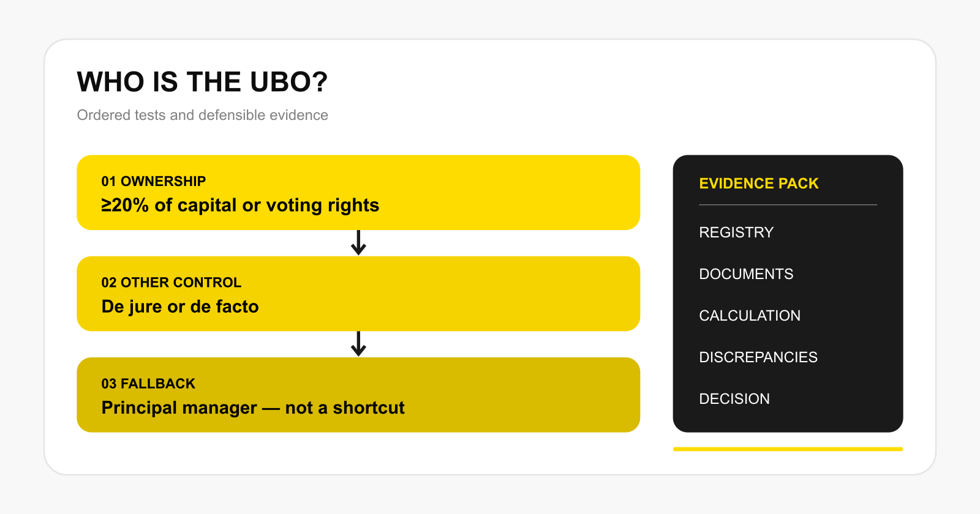Viewport: 980px width, 514px height.
Task: Select the DOCUMENTS item in Evidence Pack
Action: click(746, 274)
